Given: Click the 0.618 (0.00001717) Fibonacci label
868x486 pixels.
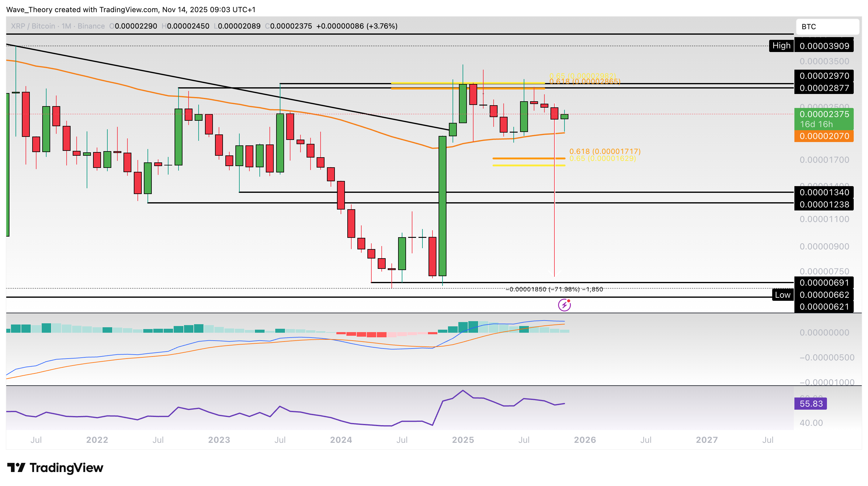Looking at the screenshot, I should (x=605, y=151).
